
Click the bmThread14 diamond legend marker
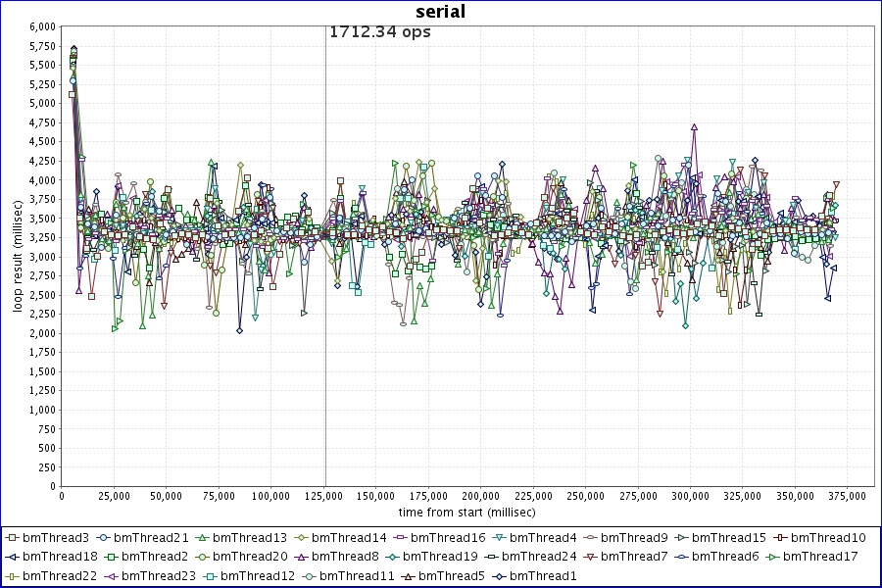pyautogui.click(x=299, y=537)
